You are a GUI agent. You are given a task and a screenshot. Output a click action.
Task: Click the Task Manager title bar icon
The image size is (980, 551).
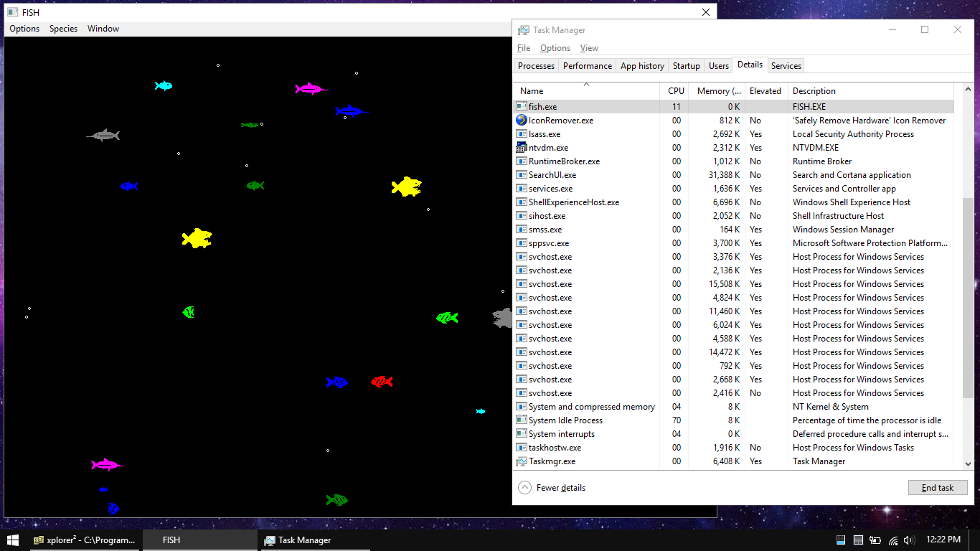(x=522, y=30)
